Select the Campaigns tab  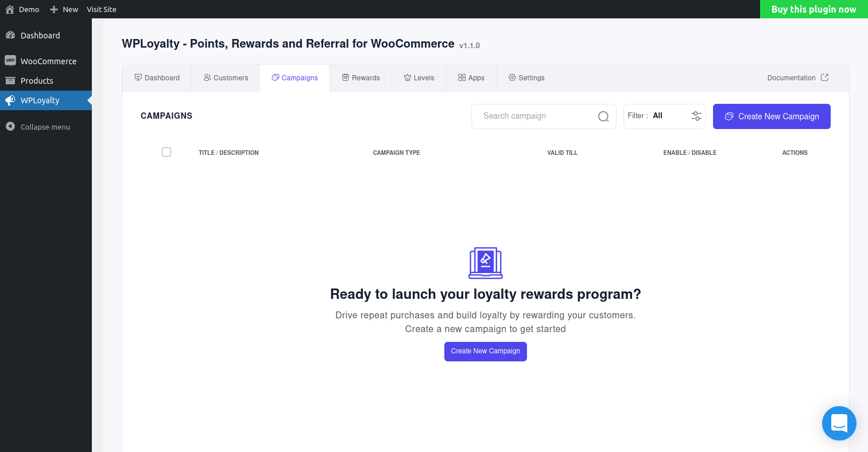pos(295,78)
